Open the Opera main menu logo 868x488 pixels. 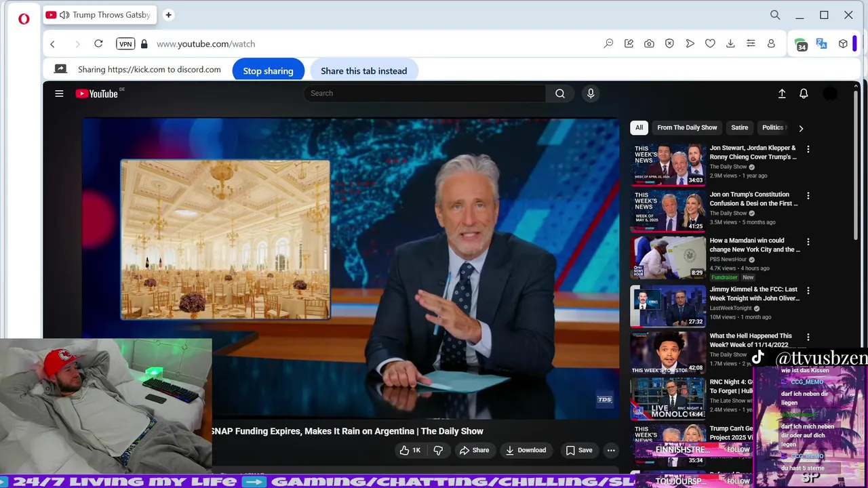tap(24, 19)
